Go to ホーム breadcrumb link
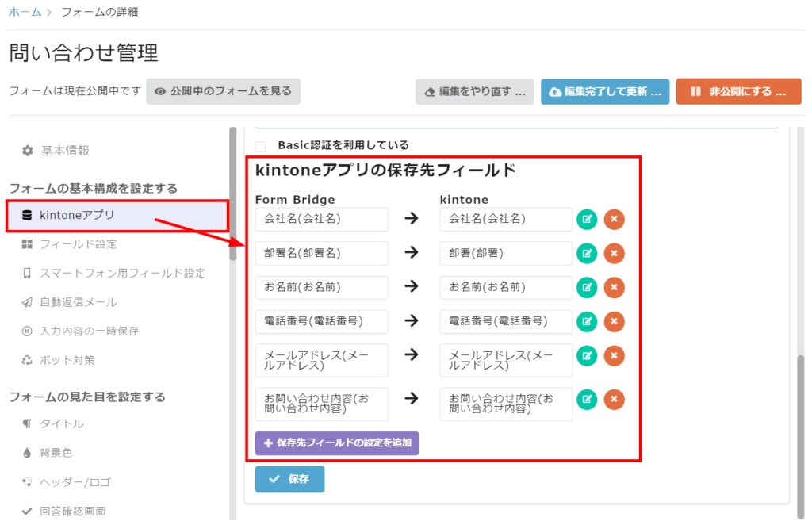812x525 pixels. click(25, 12)
